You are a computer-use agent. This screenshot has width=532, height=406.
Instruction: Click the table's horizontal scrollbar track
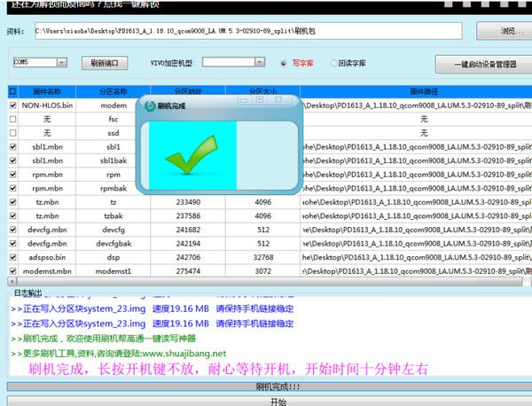coord(270,282)
